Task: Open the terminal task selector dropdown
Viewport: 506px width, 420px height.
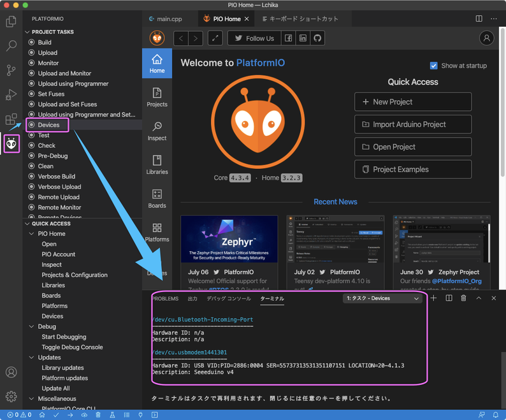Action: 382,298
